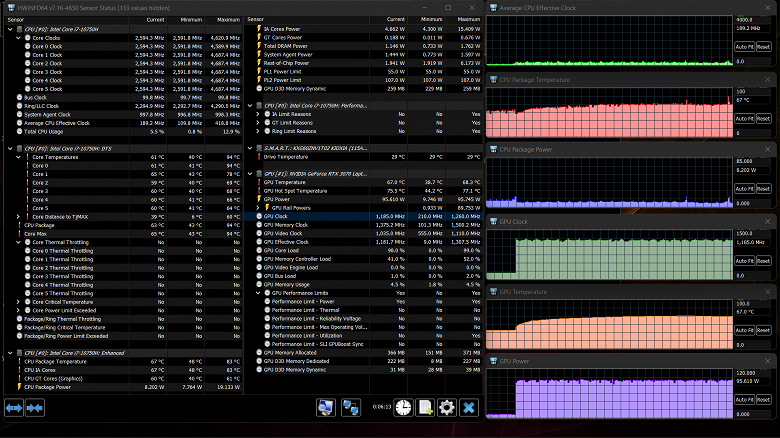The image size is (780, 438).
Task: Click Reset in CPU Package Temperature graph
Action: [x=764, y=118]
